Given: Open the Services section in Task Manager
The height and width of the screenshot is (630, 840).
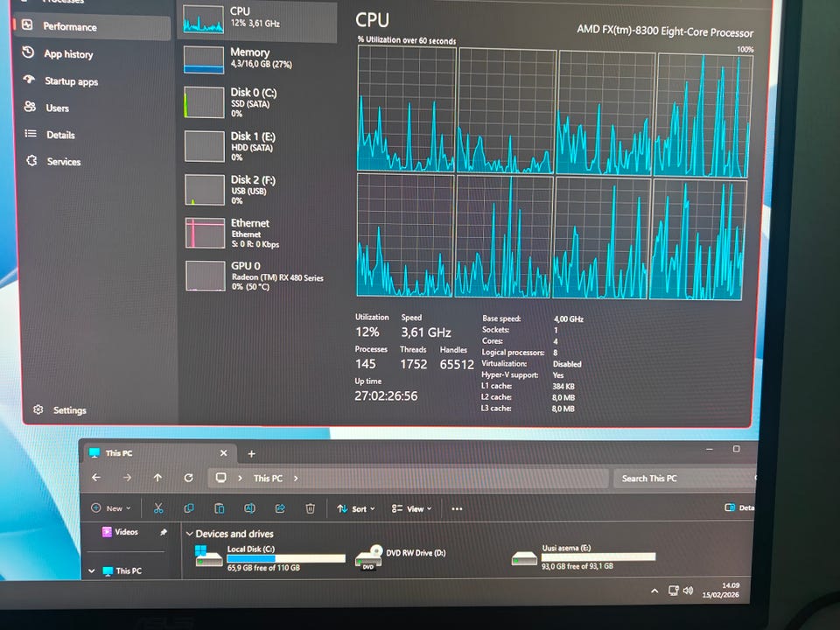Looking at the screenshot, I should coord(63,162).
